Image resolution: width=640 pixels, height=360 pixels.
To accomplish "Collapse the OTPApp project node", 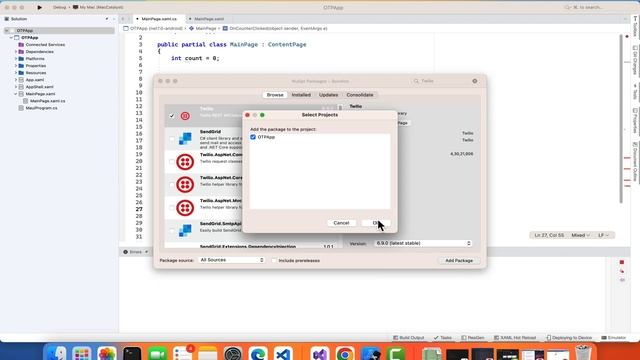I will point(11,38).
